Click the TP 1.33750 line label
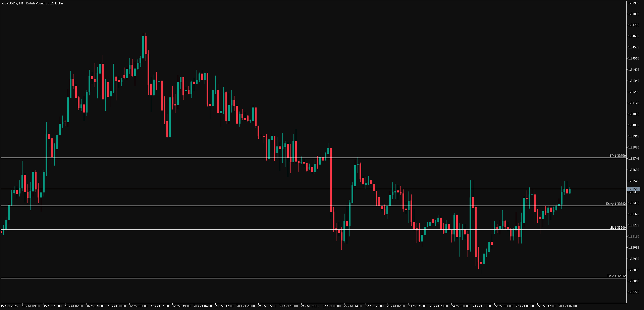Image resolution: width=644 pixels, height=310 pixels. click(617, 156)
